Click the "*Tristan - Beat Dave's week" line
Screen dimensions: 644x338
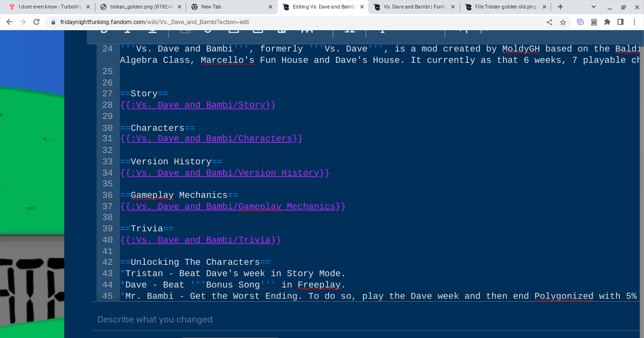click(x=233, y=273)
